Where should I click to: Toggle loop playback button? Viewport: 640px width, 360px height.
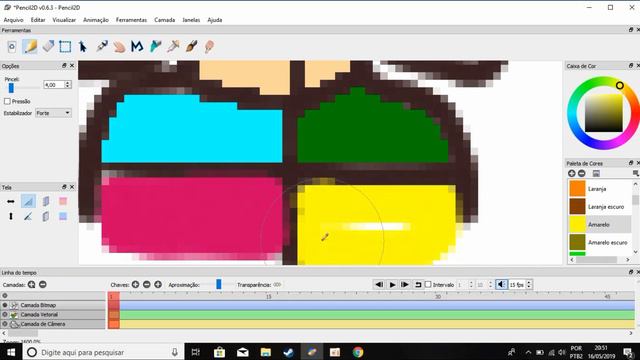click(x=418, y=284)
